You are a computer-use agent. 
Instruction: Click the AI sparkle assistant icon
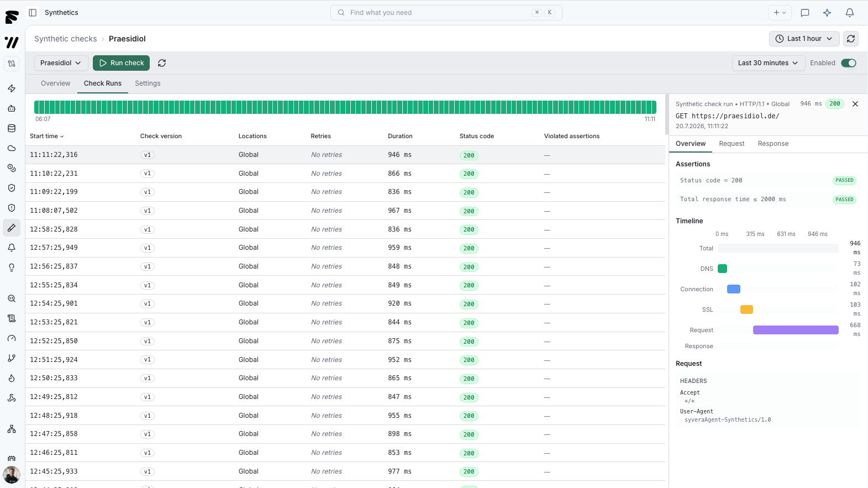coord(827,13)
